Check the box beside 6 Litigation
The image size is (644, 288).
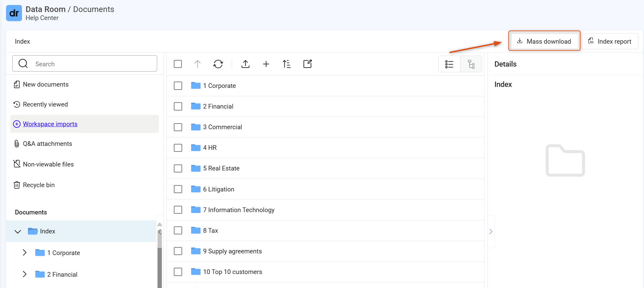pyautogui.click(x=178, y=189)
